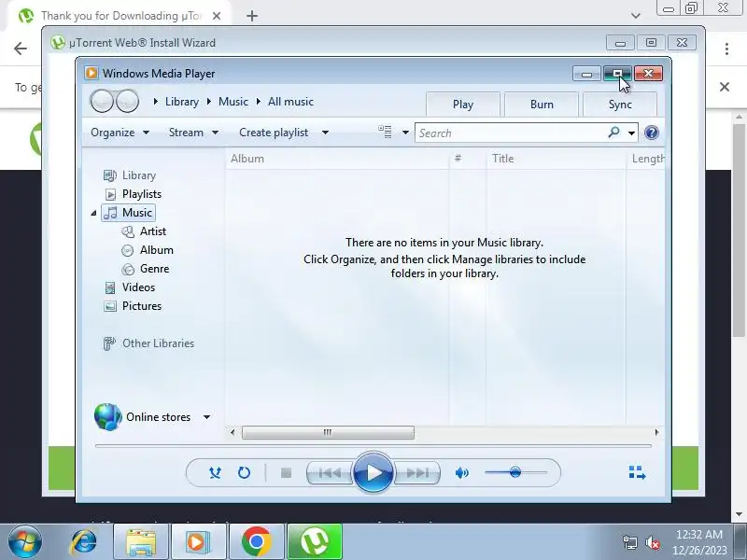Open a new Chrome tab

(x=252, y=16)
